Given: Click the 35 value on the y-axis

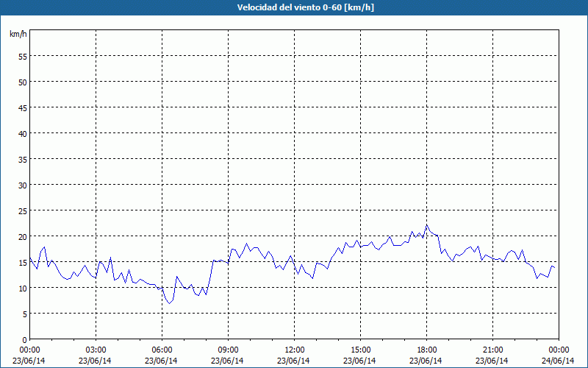Looking at the screenshot, I should 23,159.
